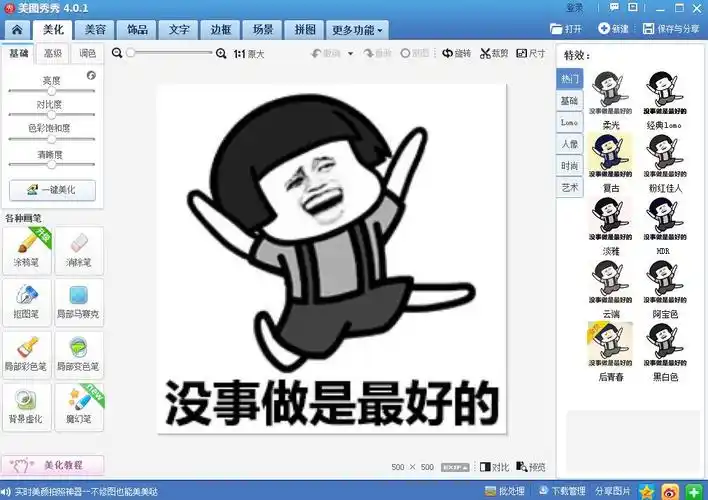Click the zoom out magnifier icon

click(117, 53)
